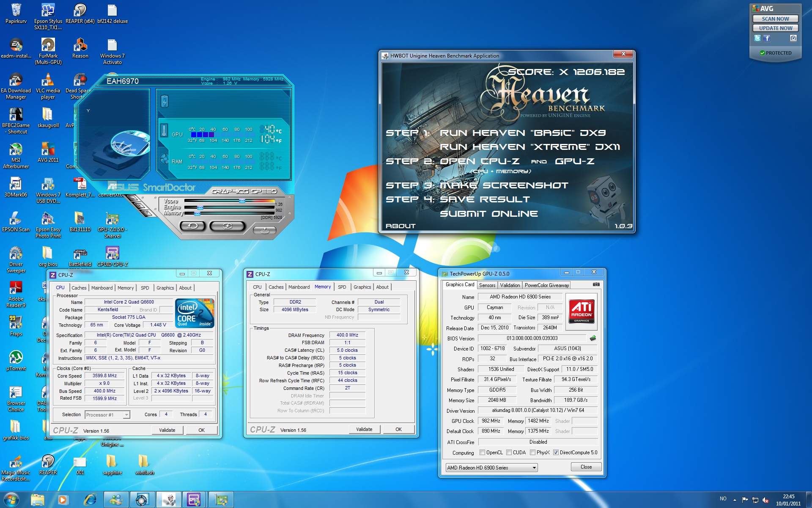
Task: Open the winflash folder on the desktop
Action: pyautogui.click(x=144, y=464)
